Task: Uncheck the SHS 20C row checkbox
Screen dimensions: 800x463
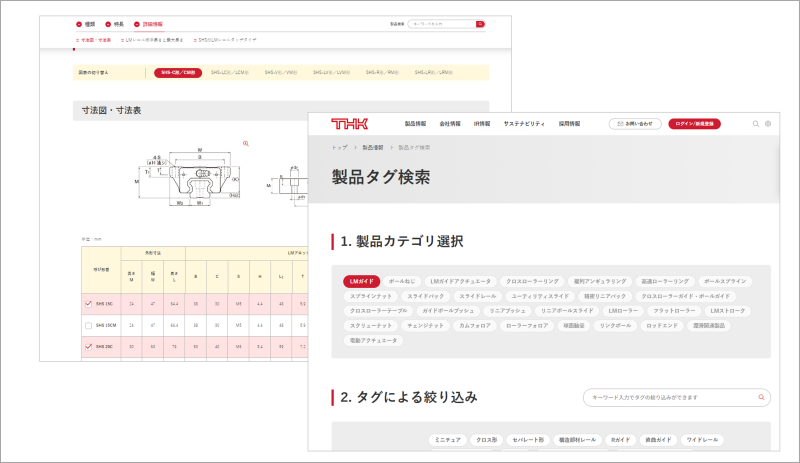Action: coord(89,346)
